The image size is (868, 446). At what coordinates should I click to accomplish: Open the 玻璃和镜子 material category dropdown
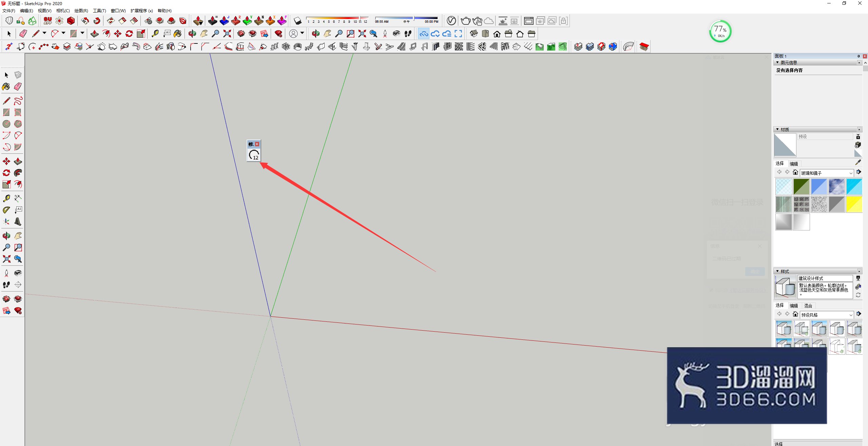pyautogui.click(x=827, y=173)
